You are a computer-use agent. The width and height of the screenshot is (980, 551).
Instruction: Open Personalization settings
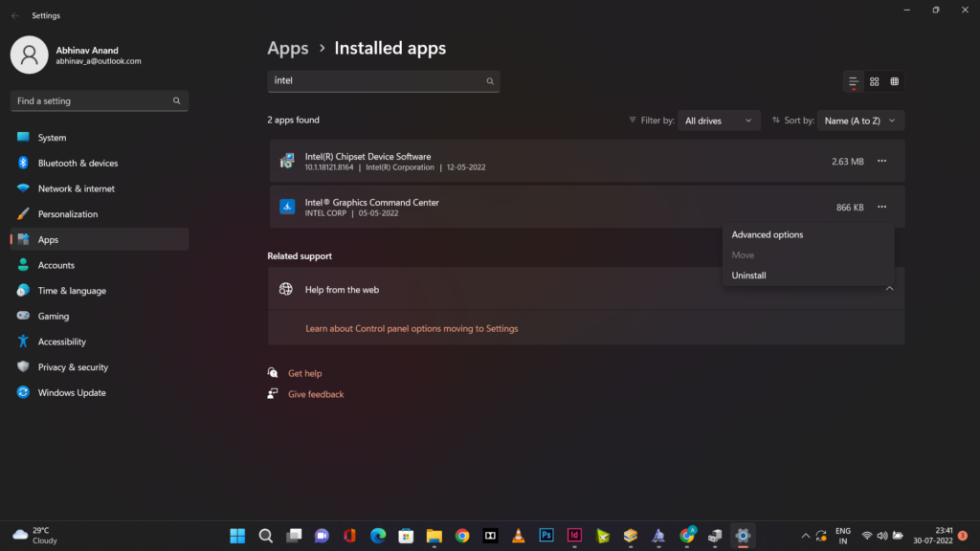100,214
